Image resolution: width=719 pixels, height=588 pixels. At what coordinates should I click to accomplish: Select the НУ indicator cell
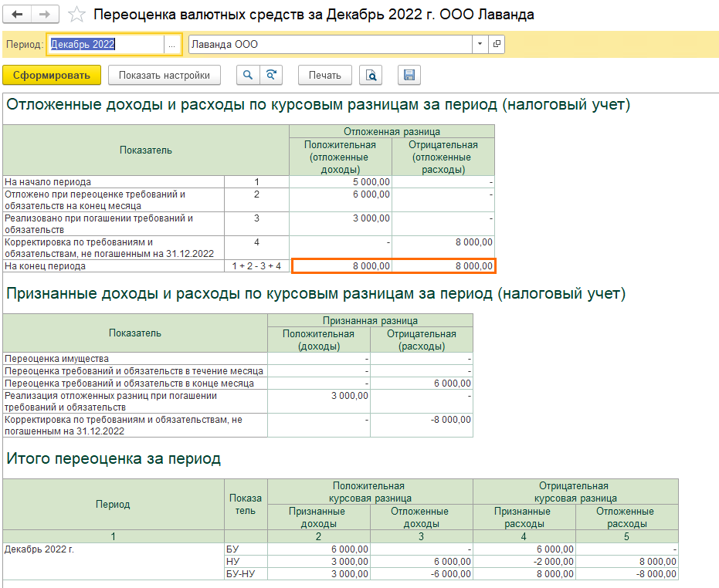click(x=246, y=562)
